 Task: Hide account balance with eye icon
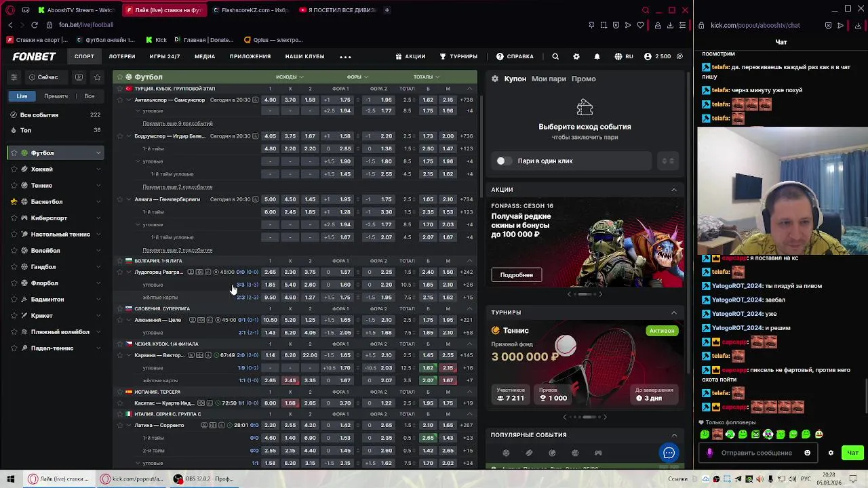[680, 56]
